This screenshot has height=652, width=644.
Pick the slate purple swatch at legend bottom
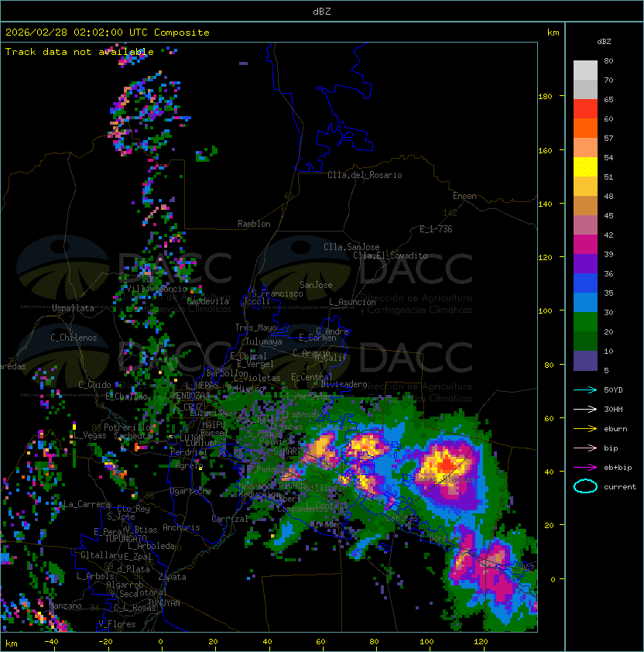coord(585,361)
